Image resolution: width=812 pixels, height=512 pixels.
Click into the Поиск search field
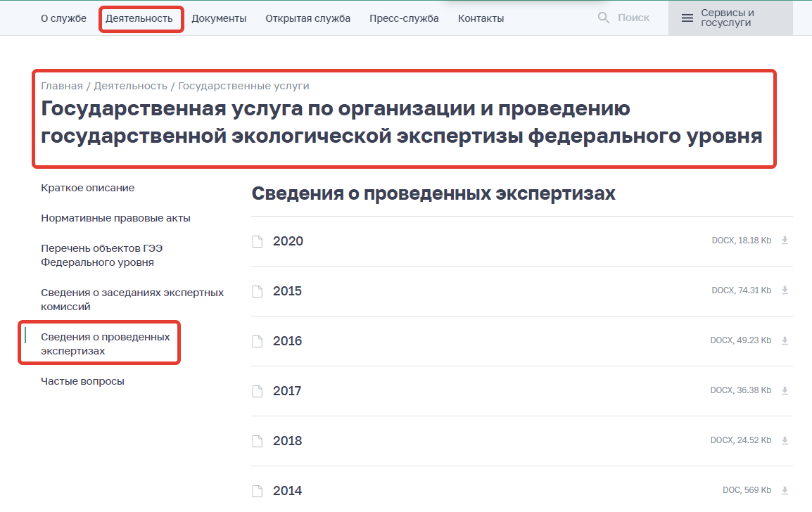pos(633,18)
